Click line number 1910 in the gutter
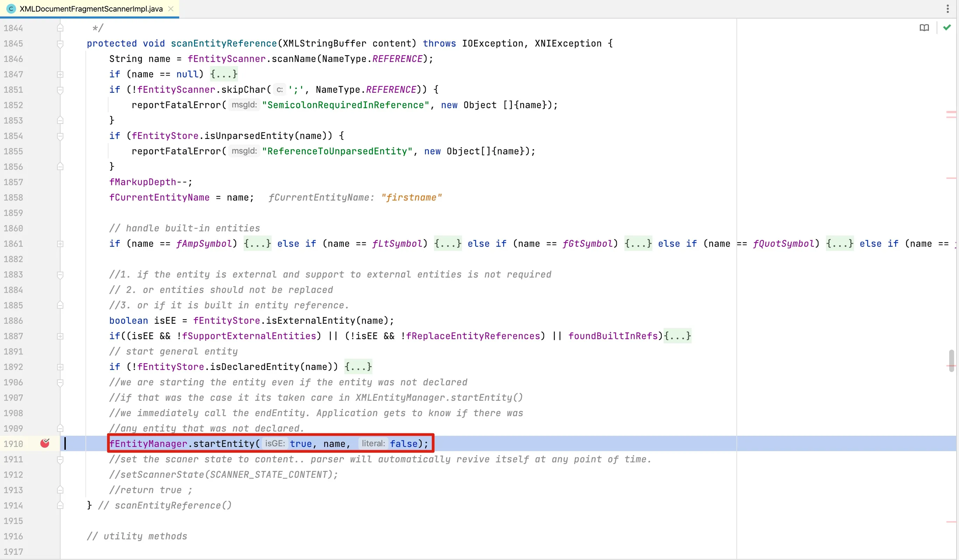 (x=13, y=444)
